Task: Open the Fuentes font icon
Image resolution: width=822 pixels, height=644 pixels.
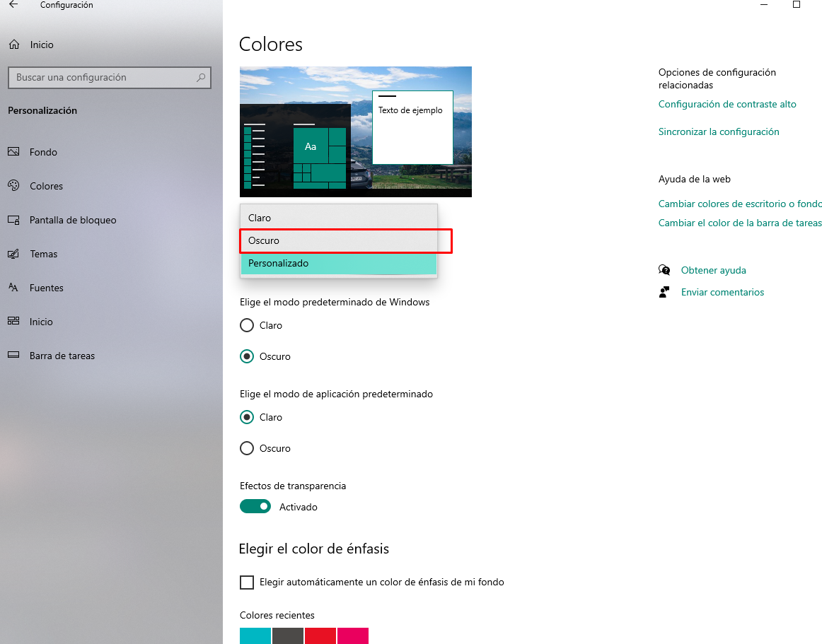Action: coord(13,288)
